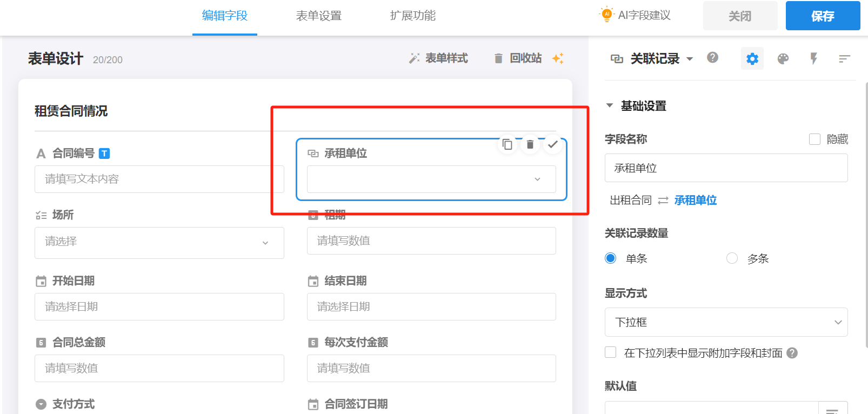Viewport: 868px width, 414px height.
Task: Click the 结束日期 calendar icon
Action: pyautogui.click(x=313, y=281)
